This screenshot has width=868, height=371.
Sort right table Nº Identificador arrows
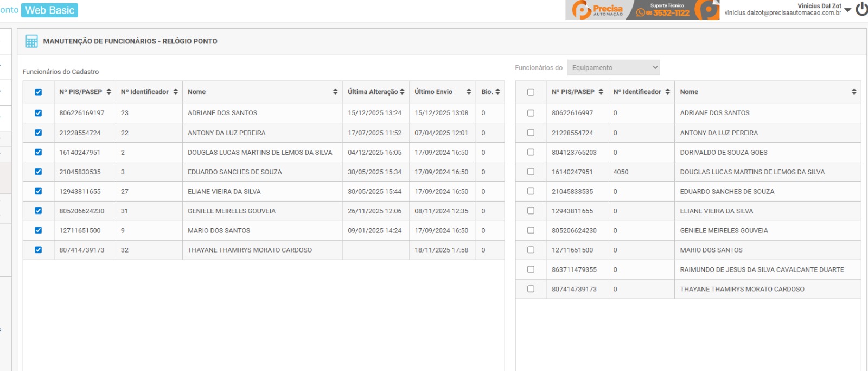[668, 92]
